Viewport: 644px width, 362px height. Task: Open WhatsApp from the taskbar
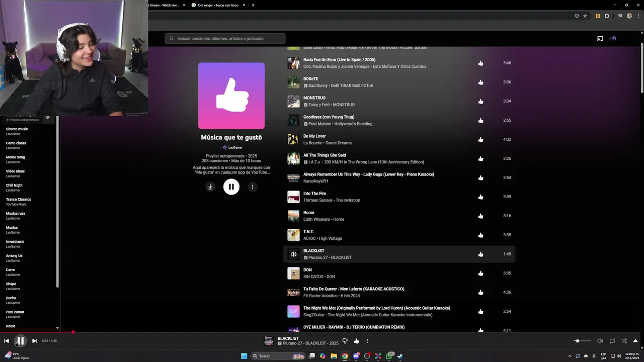389,356
